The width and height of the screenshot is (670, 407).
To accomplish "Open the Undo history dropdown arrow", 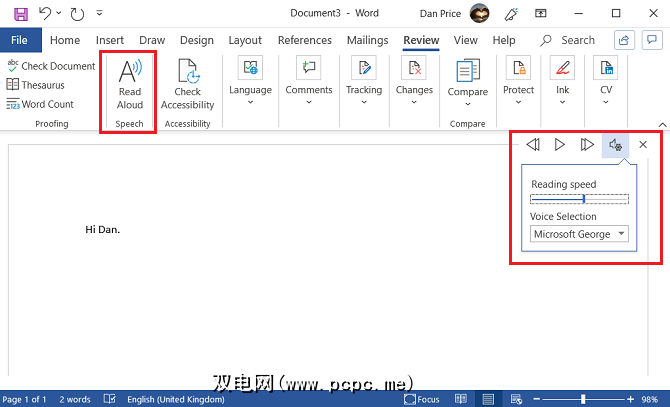I will (x=59, y=13).
